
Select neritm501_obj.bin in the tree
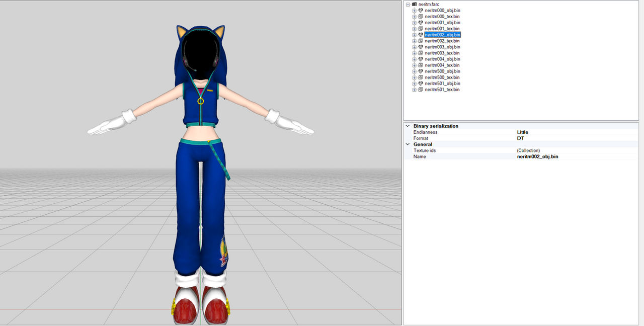pyautogui.click(x=442, y=84)
